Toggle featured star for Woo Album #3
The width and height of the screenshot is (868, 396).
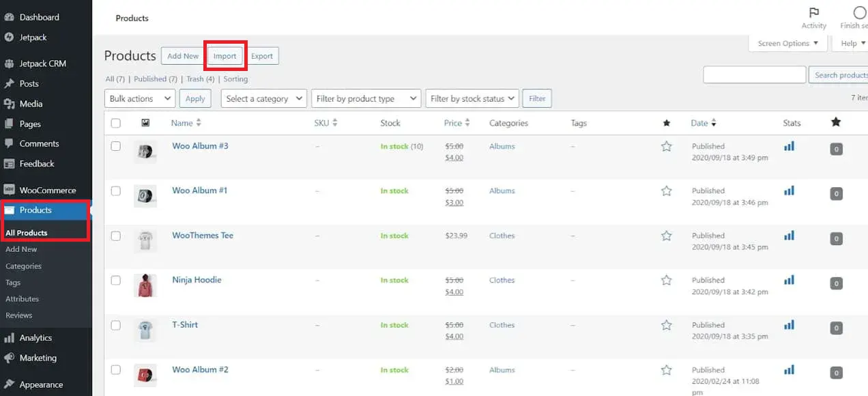point(667,146)
